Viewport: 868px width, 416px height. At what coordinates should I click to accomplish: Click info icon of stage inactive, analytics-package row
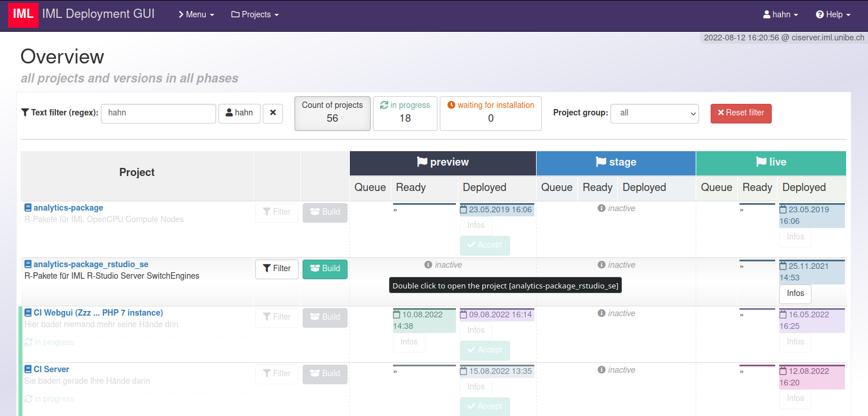[x=602, y=208]
